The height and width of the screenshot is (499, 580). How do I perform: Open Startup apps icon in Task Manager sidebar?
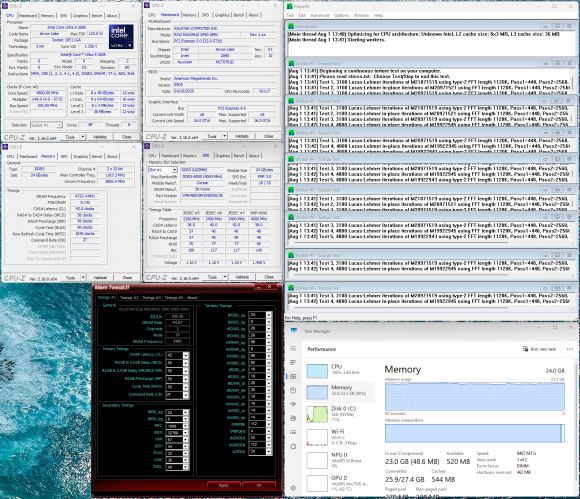click(293, 404)
